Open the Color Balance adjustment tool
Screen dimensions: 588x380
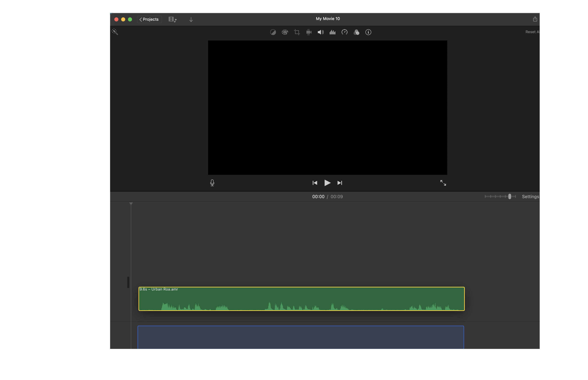pos(273,32)
